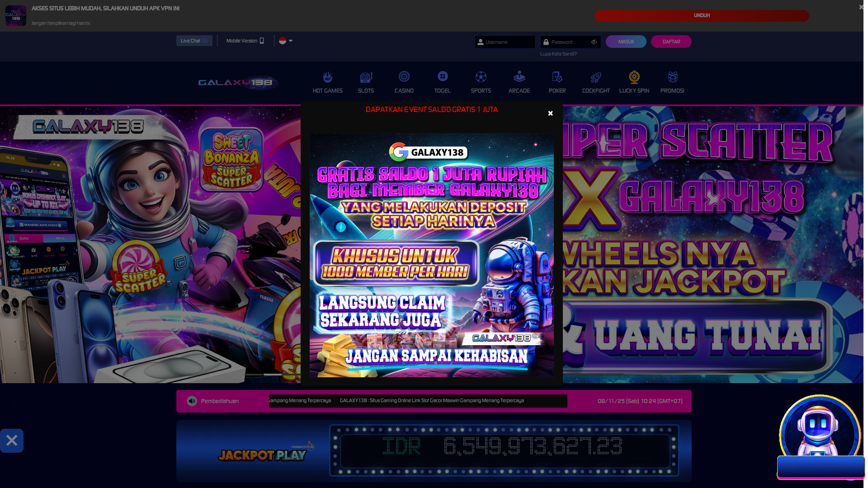Viewport: 868px width, 488px height.
Task: Open the Poker cards icon
Action: click(x=557, y=77)
